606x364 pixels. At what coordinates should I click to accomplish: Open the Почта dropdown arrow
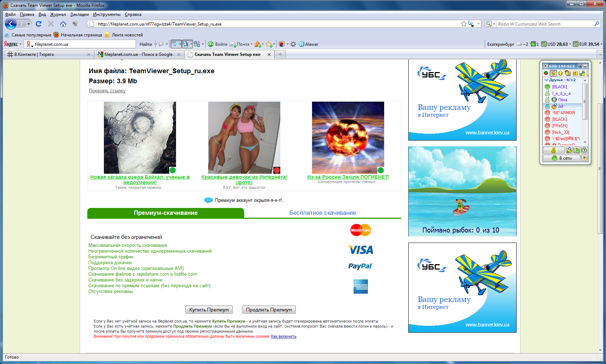click(x=251, y=44)
